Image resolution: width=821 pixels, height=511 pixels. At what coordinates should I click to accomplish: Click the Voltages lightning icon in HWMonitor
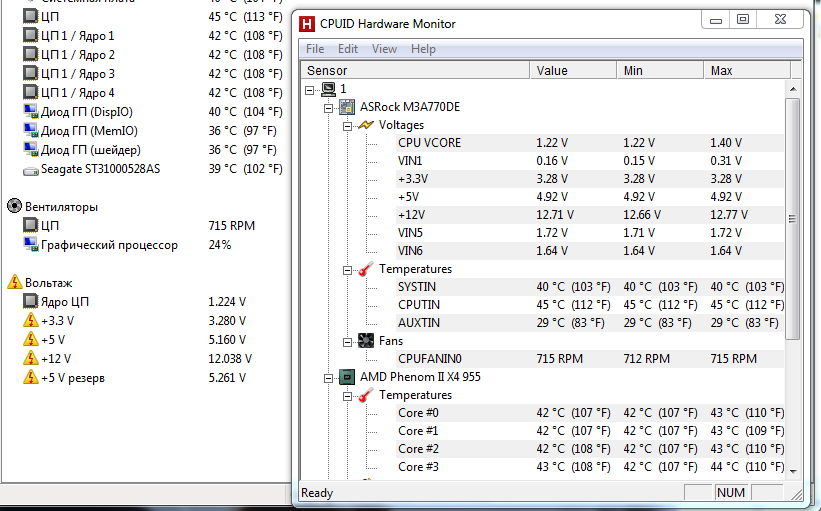(x=365, y=125)
